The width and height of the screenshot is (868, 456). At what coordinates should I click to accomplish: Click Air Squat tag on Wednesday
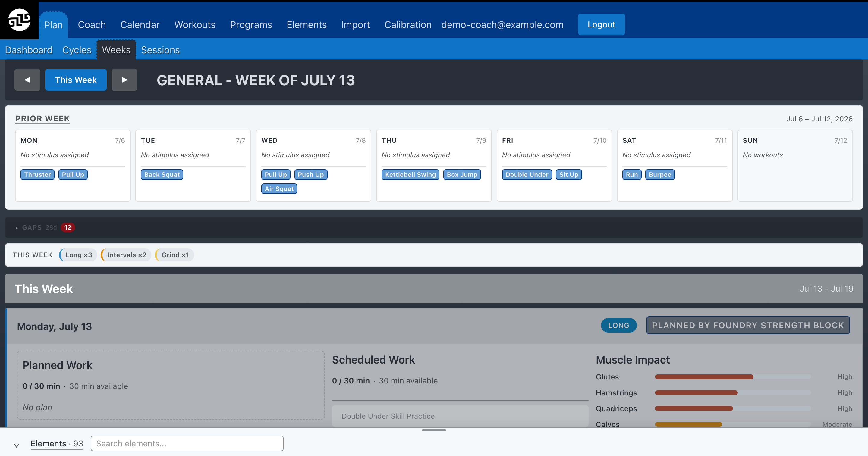[279, 189]
